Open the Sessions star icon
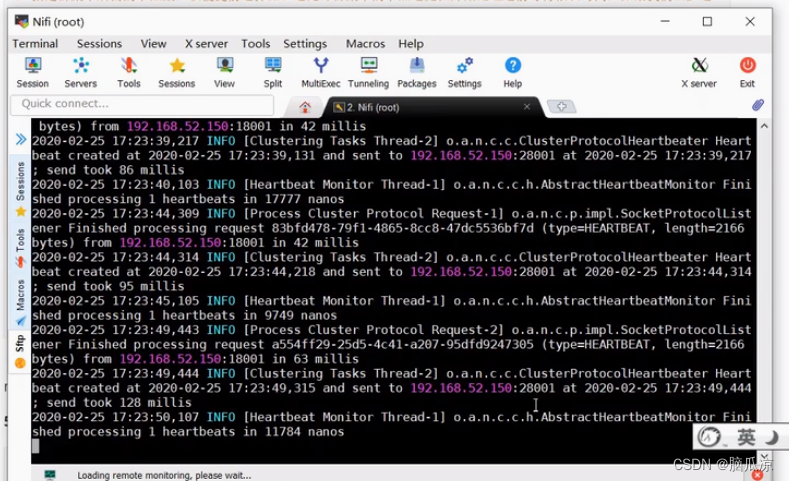This screenshot has height=481, width=789. [x=177, y=72]
